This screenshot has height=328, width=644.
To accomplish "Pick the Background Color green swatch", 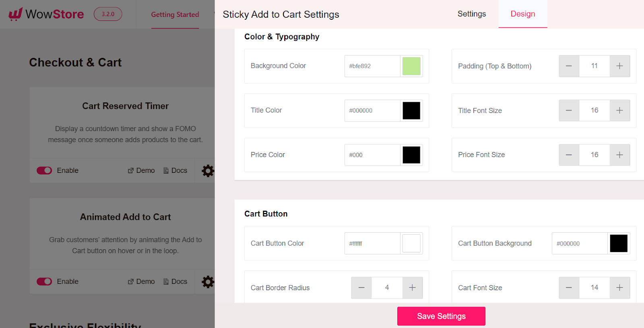I will (x=411, y=66).
